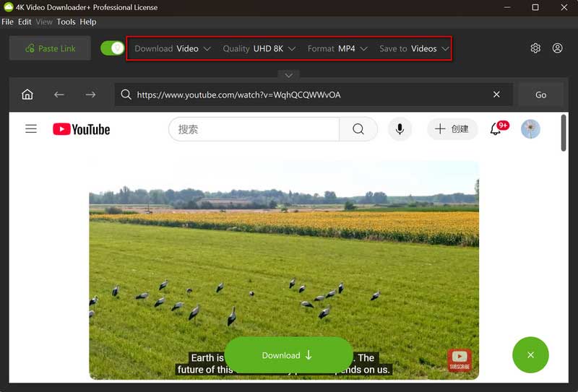Open the View menu

point(44,22)
